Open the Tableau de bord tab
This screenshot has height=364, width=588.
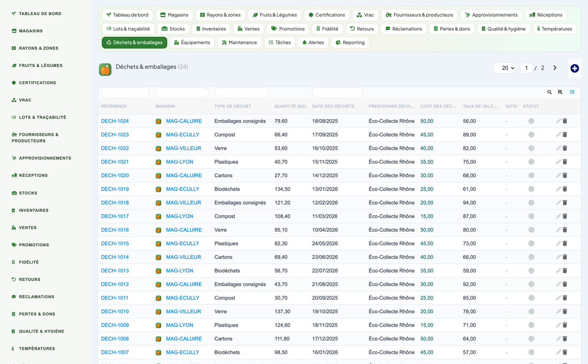[x=127, y=15]
